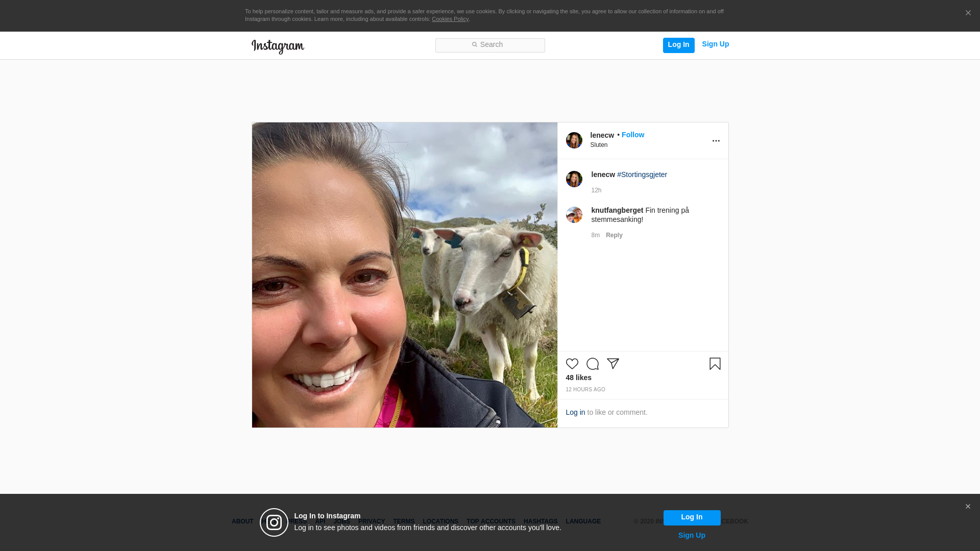Click the blue Log In button in the header
The width and height of the screenshot is (980, 551).
coord(678,45)
